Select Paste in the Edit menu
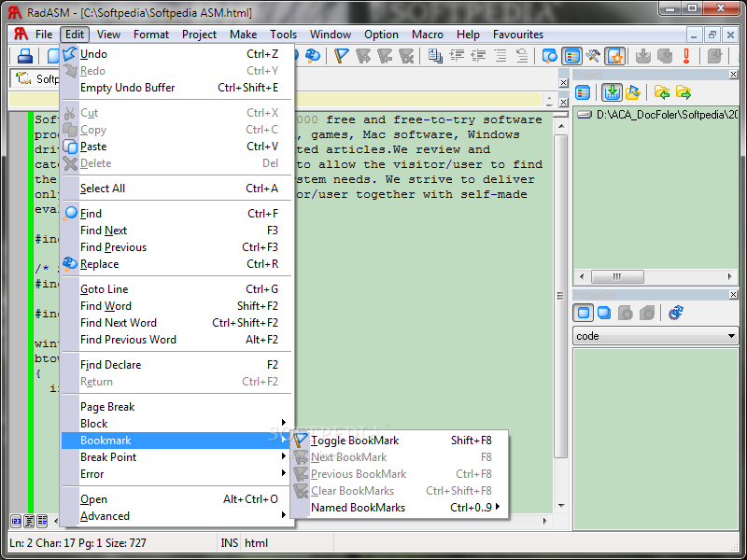This screenshot has width=747, height=560. (176, 147)
